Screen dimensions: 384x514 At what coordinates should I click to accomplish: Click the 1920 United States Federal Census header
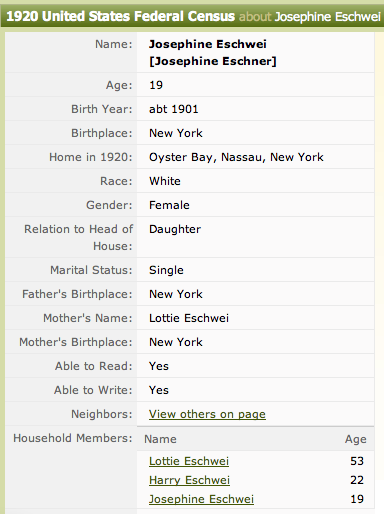(120, 16)
